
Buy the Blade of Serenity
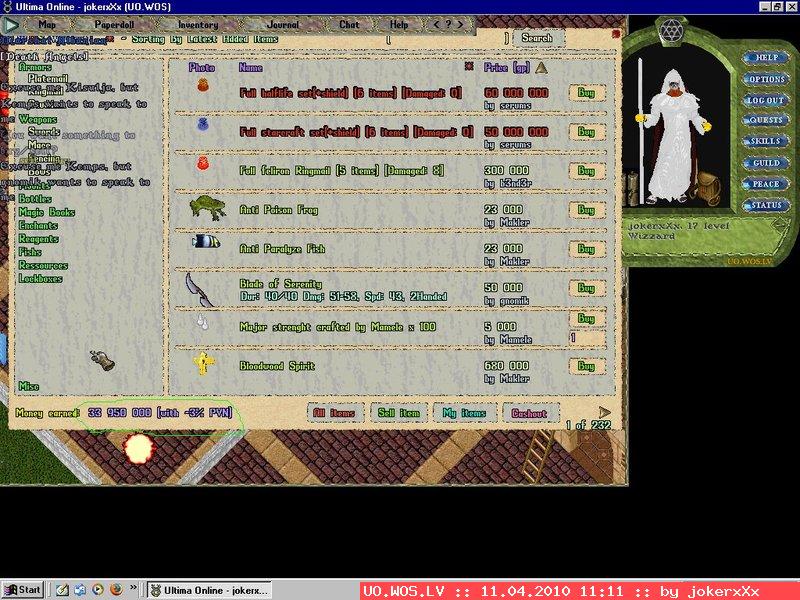coord(586,288)
